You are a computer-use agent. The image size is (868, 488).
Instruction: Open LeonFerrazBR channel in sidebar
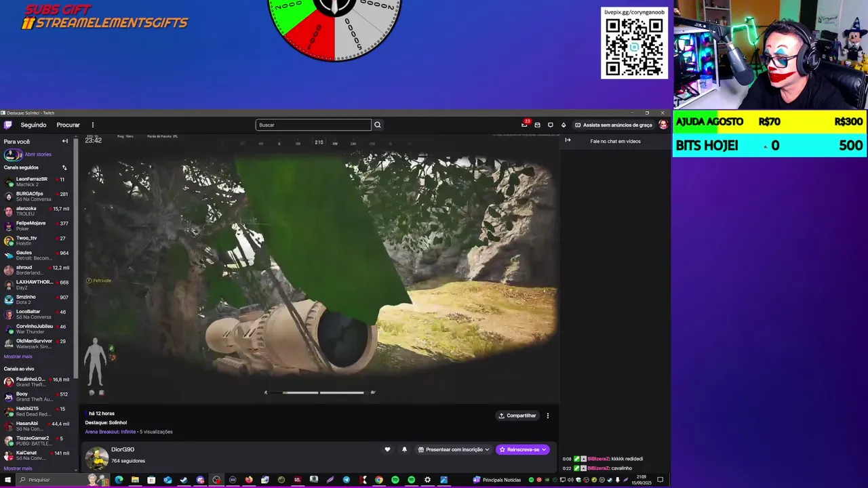(x=38, y=182)
